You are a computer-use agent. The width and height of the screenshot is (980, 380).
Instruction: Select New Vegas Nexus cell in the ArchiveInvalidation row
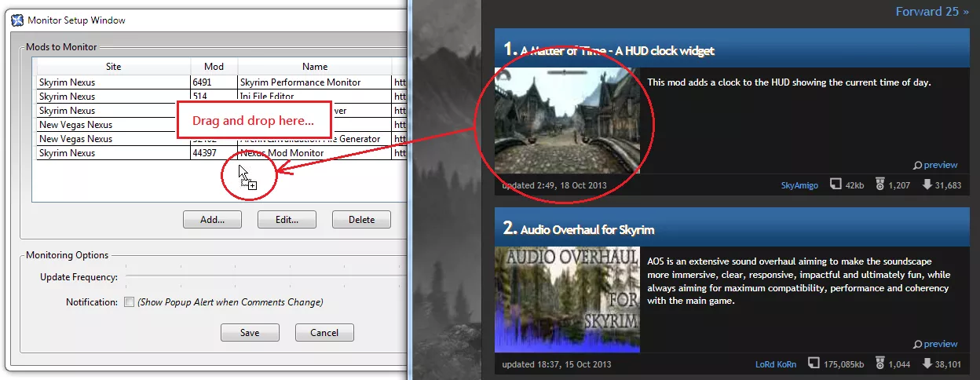pyautogui.click(x=114, y=139)
